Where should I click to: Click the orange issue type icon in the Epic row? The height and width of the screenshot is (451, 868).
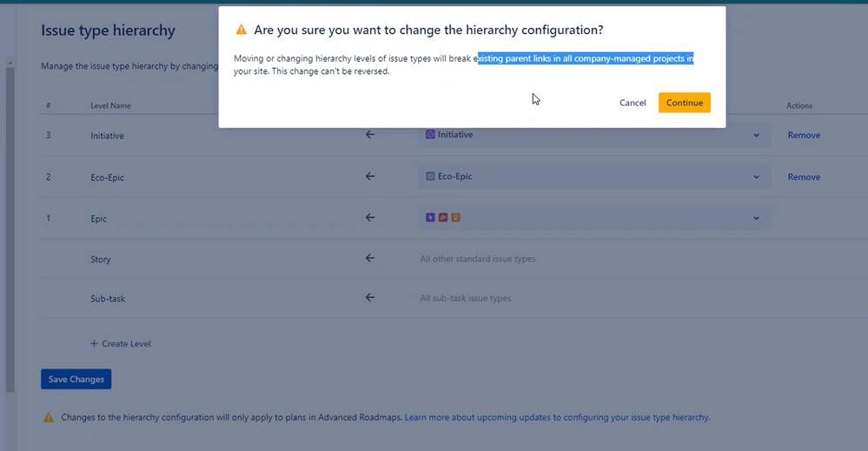tap(455, 217)
